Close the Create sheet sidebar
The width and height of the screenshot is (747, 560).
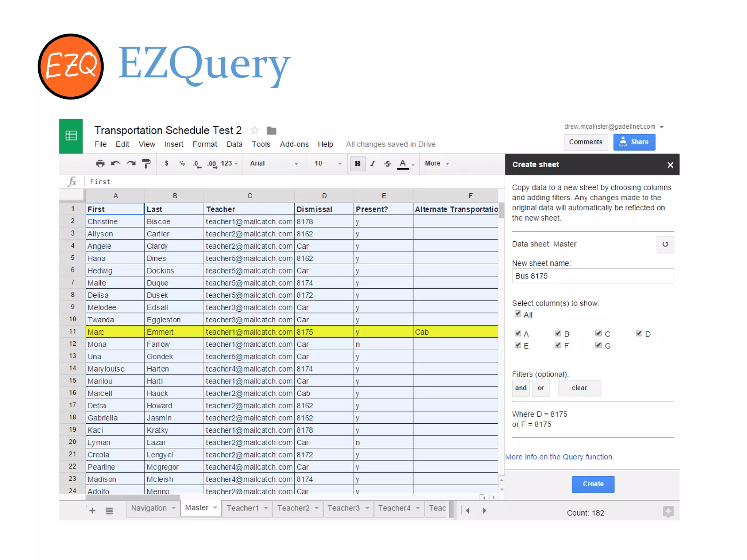tap(670, 165)
